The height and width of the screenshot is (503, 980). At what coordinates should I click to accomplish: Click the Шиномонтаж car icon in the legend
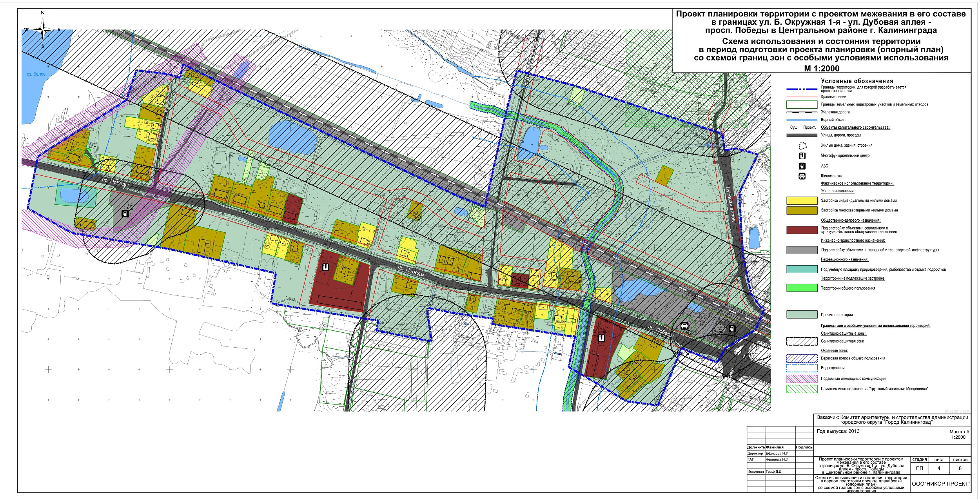pyautogui.click(x=802, y=176)
